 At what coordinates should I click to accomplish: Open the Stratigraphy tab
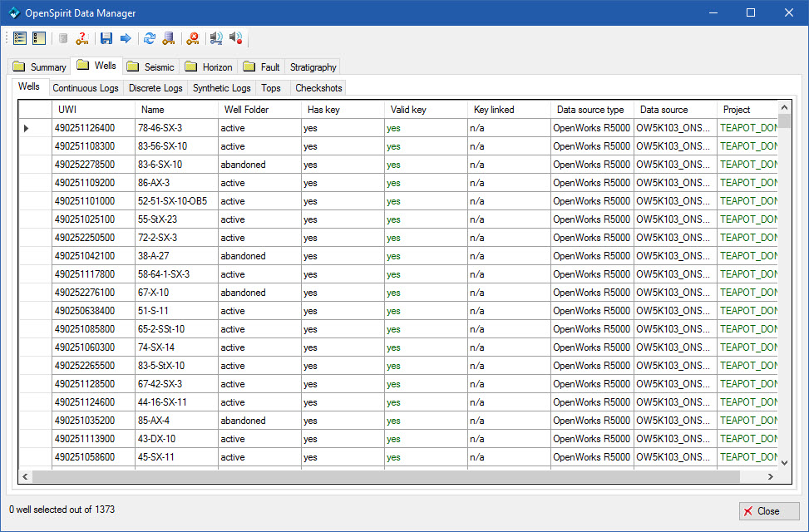pos(313,66)
